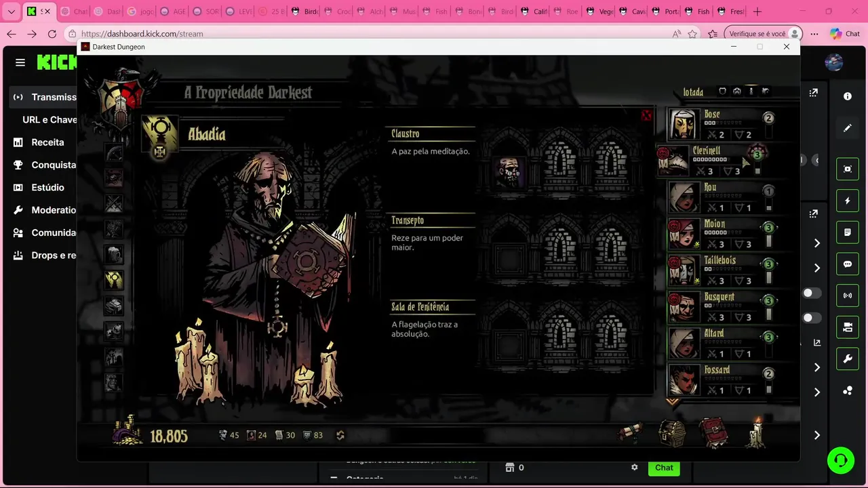Click the Abadia building icon
868x488 pixels.
click(x=160, y=136)
